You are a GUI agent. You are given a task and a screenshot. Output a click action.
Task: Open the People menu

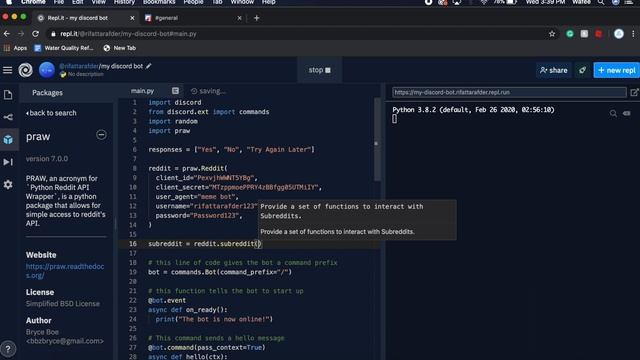[193, 2]
